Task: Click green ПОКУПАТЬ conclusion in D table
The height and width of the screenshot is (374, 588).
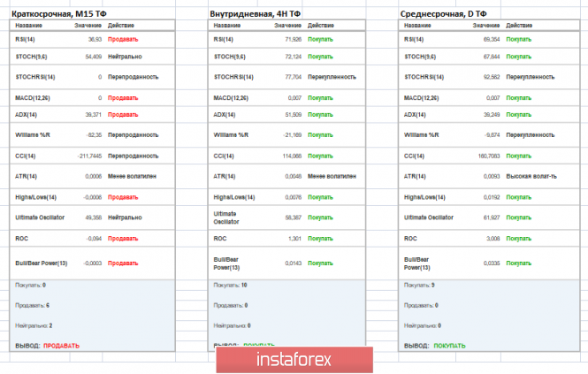Action: 450,345
